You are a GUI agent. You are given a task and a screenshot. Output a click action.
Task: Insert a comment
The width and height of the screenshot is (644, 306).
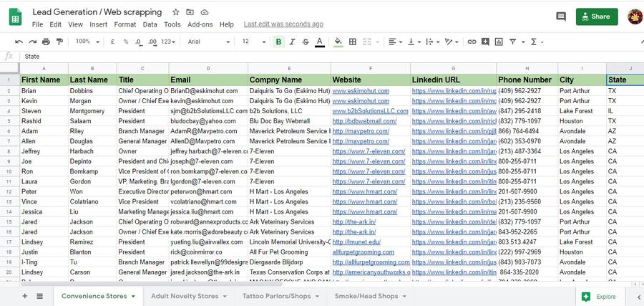(485, 42)
